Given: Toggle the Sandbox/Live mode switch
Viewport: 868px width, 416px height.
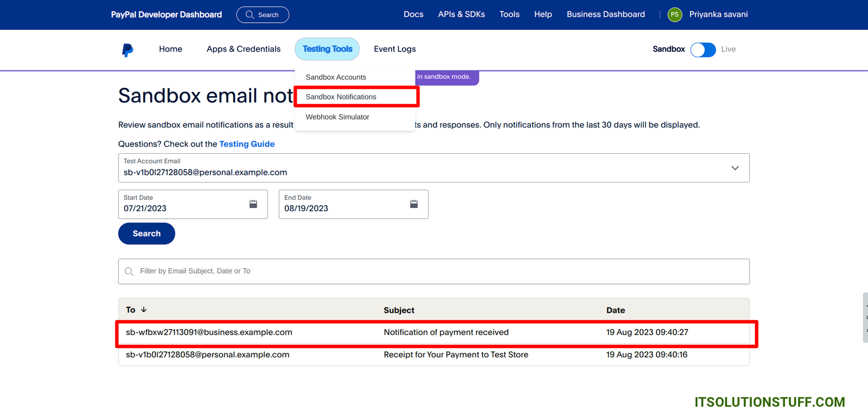Looking at the screenshot, I should (x=703, y=49).
